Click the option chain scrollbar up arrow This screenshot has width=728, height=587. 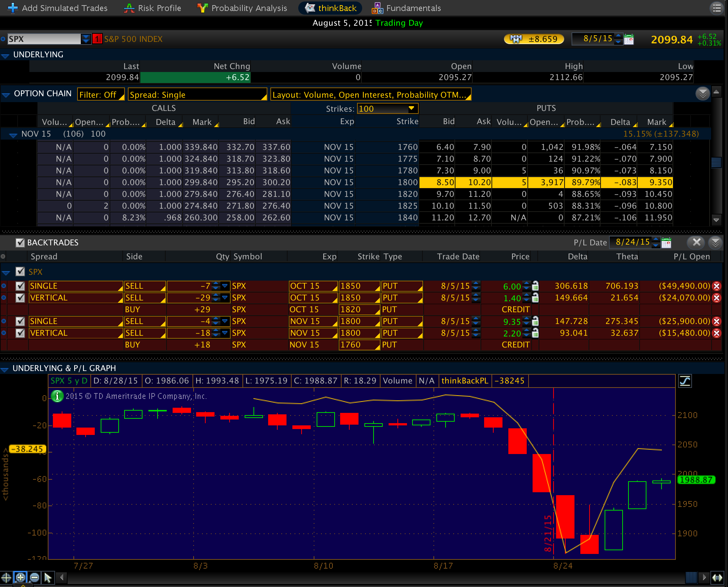[716, 92]
